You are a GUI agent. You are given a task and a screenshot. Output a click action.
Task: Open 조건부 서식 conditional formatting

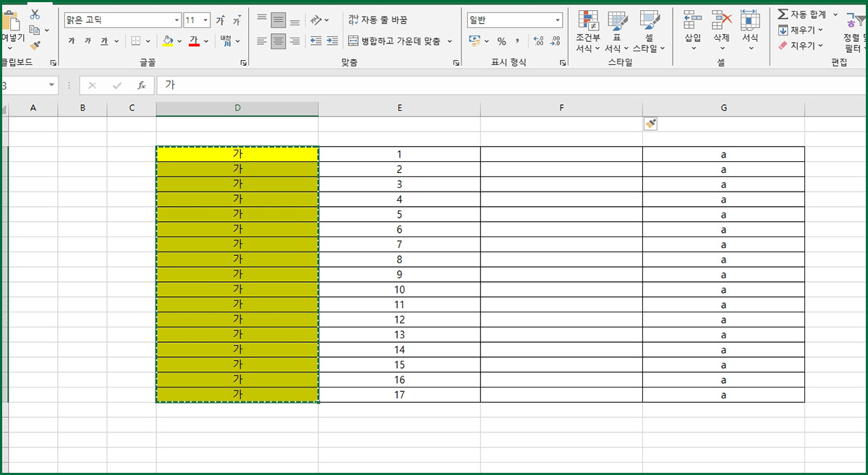(x=587, y=32)
